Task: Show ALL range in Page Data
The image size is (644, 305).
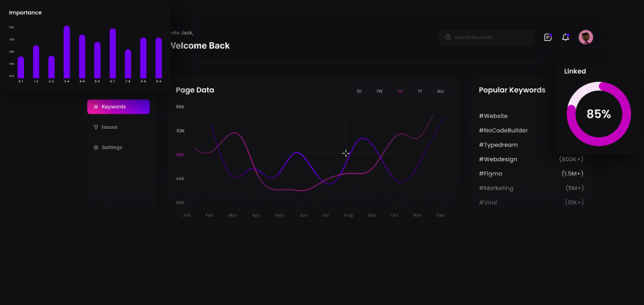Action: (441, 91)
